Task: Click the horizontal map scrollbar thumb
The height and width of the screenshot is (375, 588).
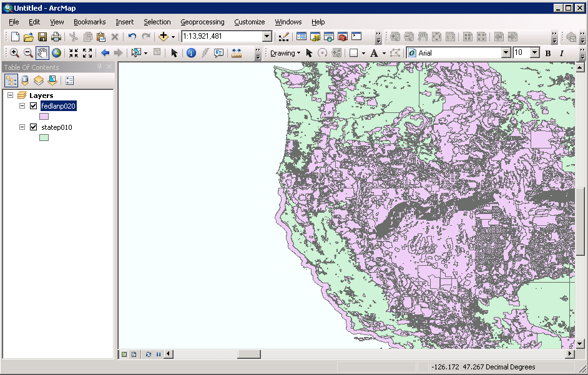Action: [x=249, y=354]
